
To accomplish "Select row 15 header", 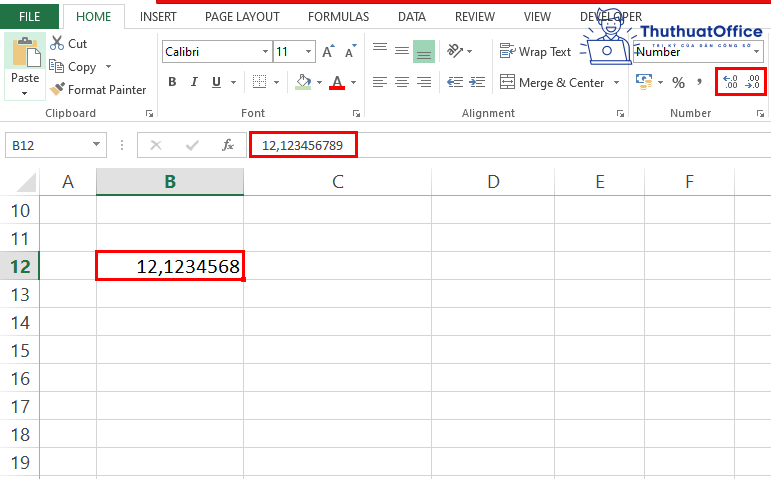I will pyautogui.click(x=20, y=351).
